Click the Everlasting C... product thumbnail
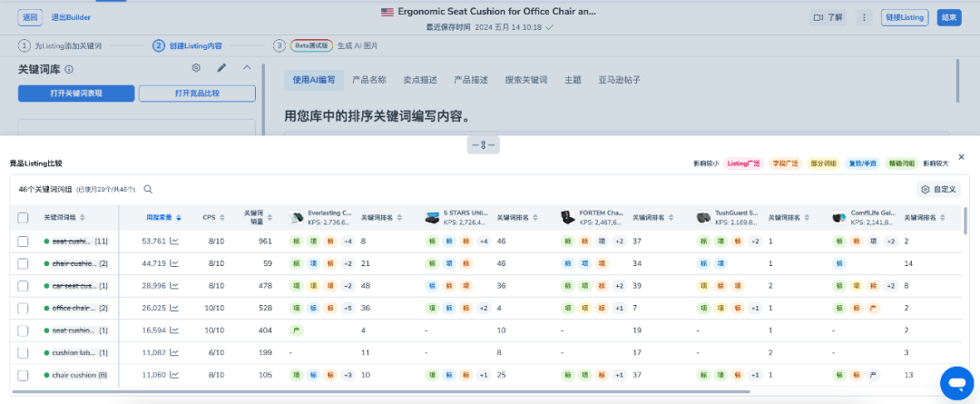 click(x=296, y=217)
